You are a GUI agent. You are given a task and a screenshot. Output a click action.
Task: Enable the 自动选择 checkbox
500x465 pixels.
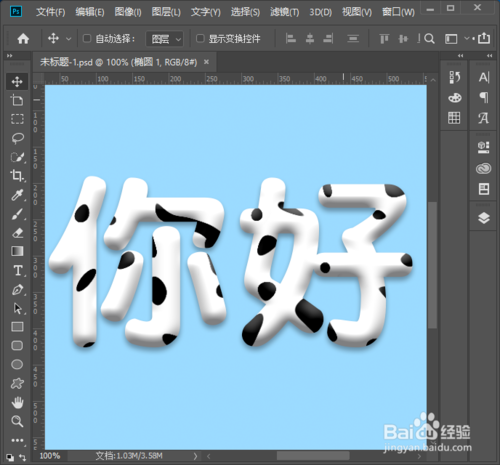pyautogui.click(x=87, y=39)
